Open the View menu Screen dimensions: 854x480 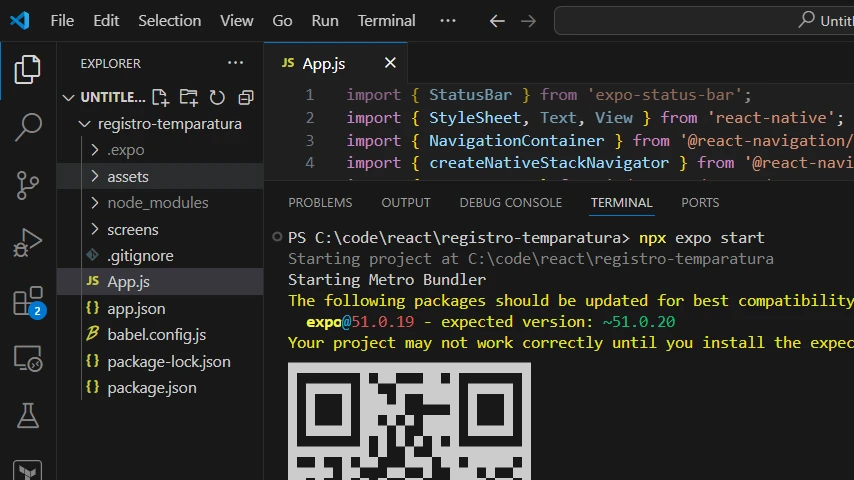point(236,21)
